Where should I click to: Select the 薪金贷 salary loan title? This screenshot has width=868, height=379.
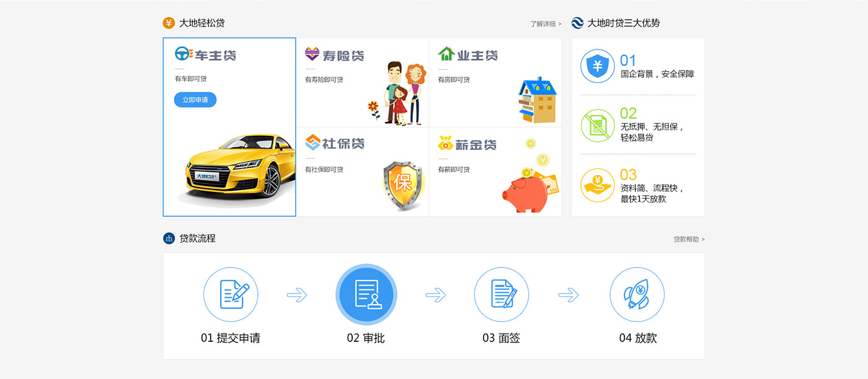[x=468, y=144]
